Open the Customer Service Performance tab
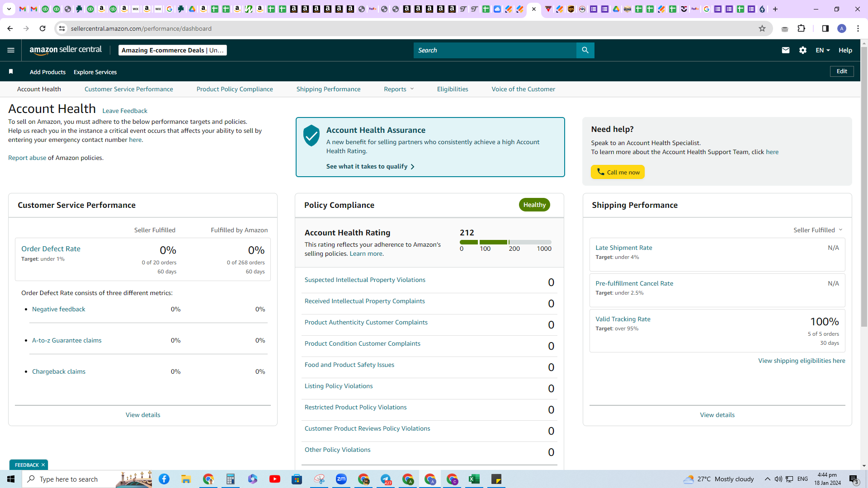The image size is (868, 488). (x=129, y=89)
